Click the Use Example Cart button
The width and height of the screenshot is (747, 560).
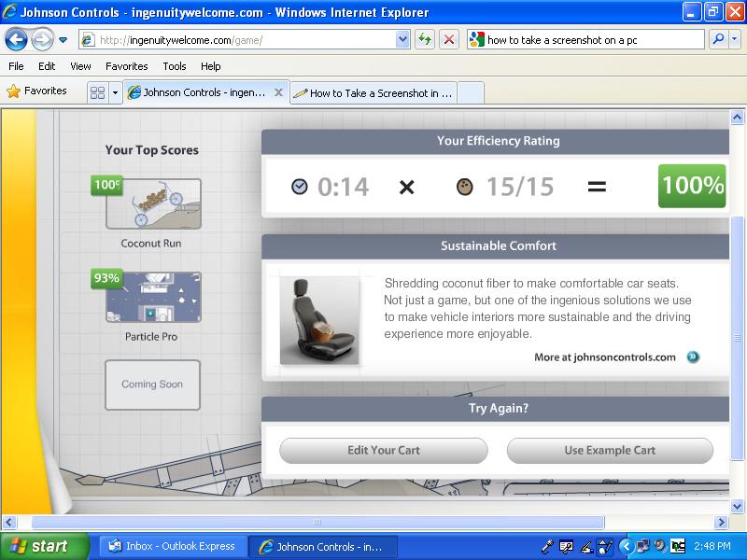pyautogui.click(x=610, y=451)
